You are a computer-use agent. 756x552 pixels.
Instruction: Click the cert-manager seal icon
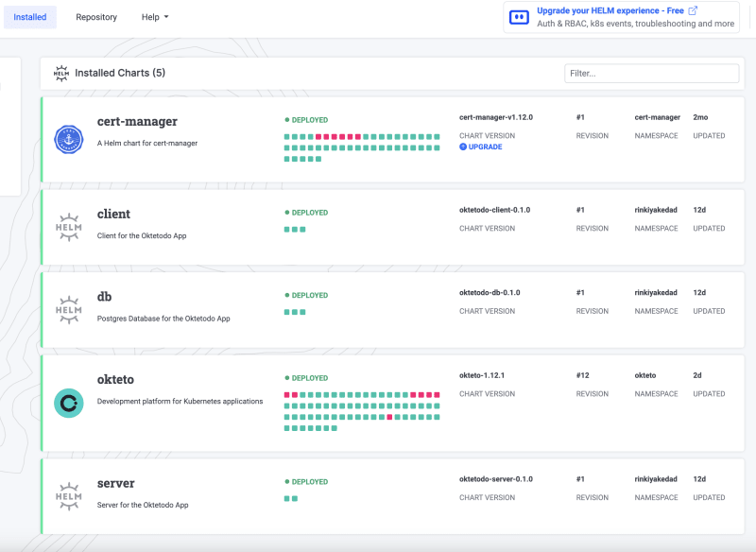[68, 139]
